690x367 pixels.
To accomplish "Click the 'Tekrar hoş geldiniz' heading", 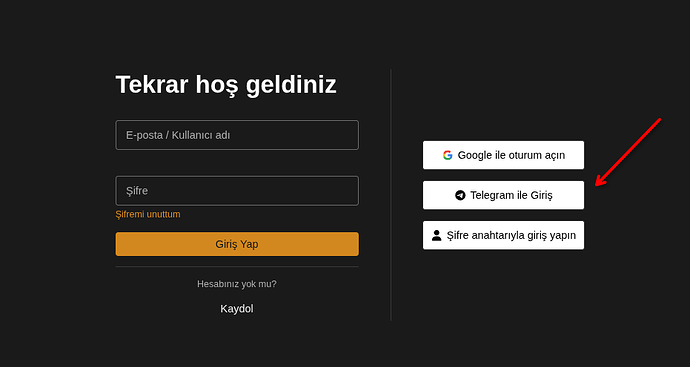I will click(226, 84).
